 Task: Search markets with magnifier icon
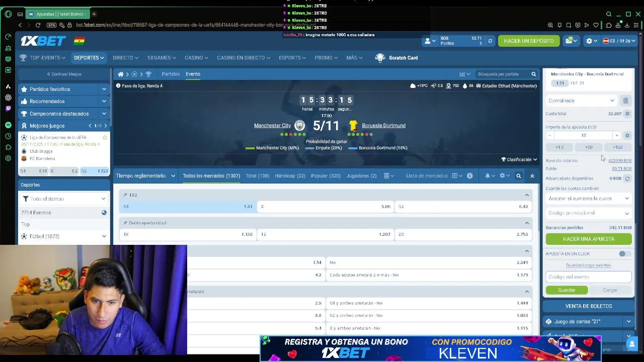[519, 176]
